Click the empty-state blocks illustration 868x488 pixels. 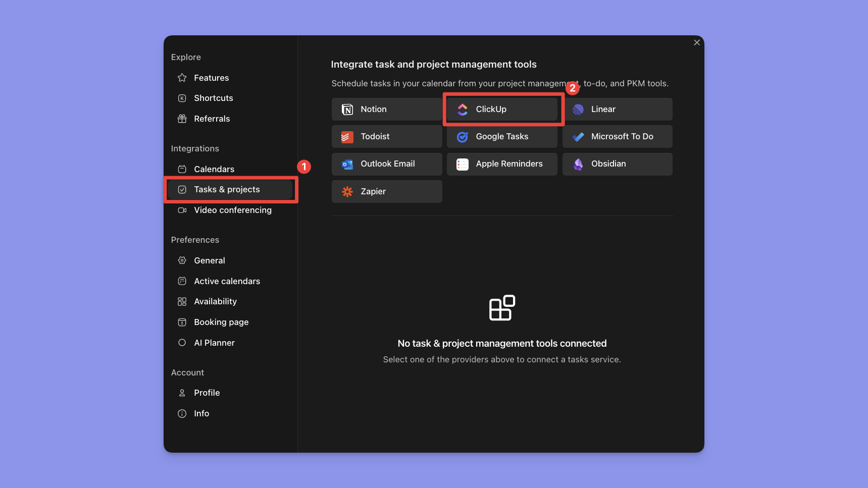502,308
